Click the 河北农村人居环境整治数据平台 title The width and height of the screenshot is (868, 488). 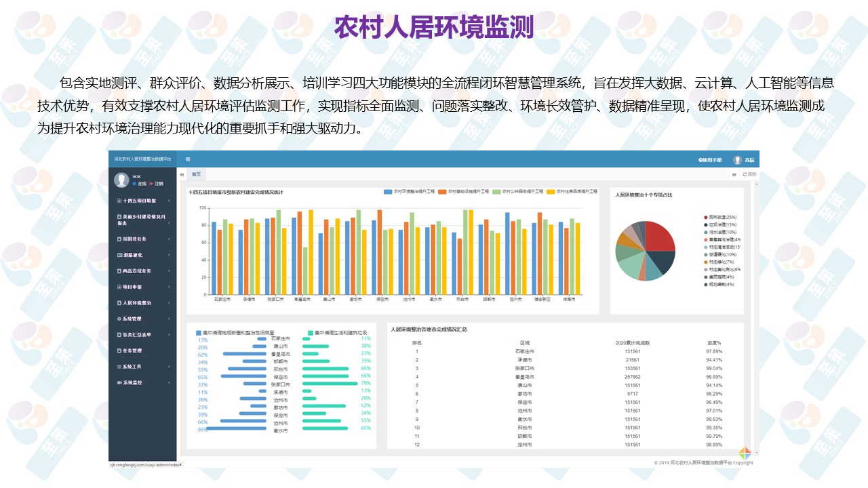142,160
